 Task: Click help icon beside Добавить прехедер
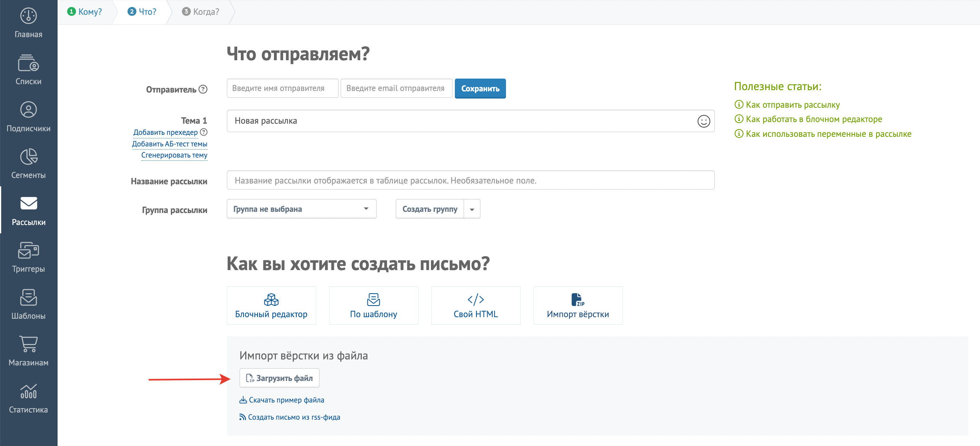tap(204, 132)
